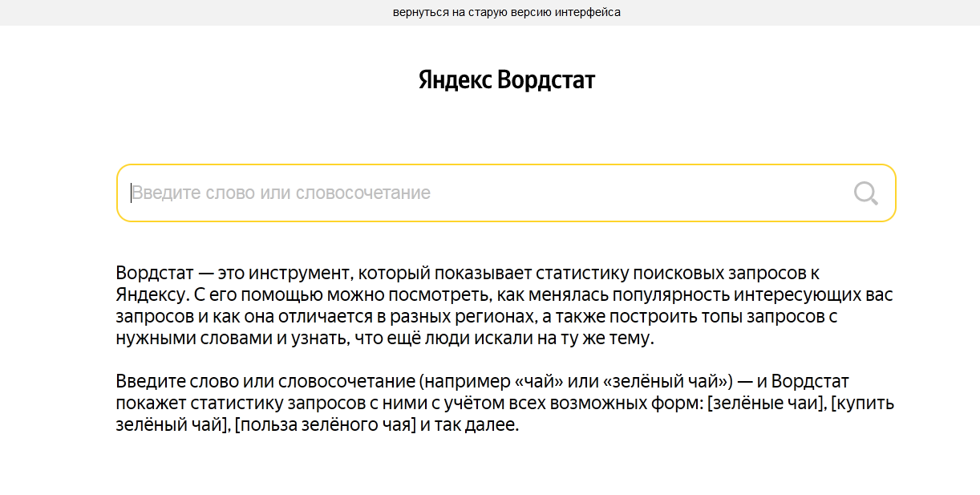The image size is (980, 495).
Task: Click the magnifying glass search icon
Action: [x=866, y=193]
